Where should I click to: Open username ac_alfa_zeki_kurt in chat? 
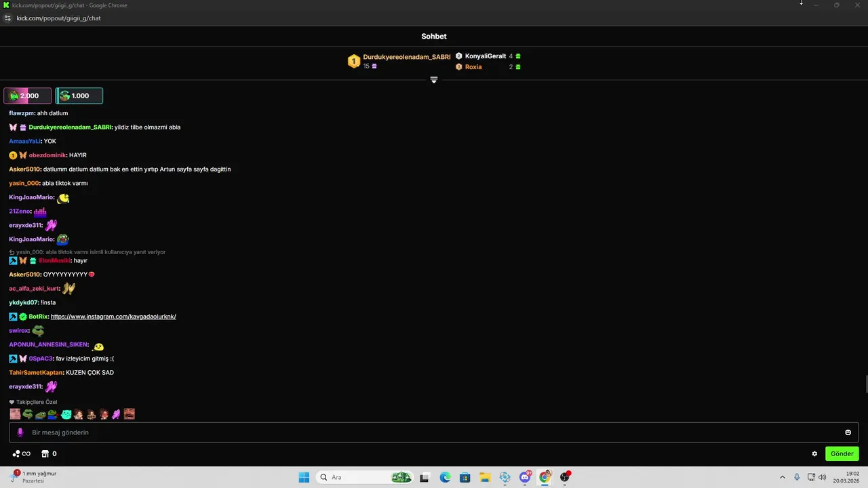point(34,289)
